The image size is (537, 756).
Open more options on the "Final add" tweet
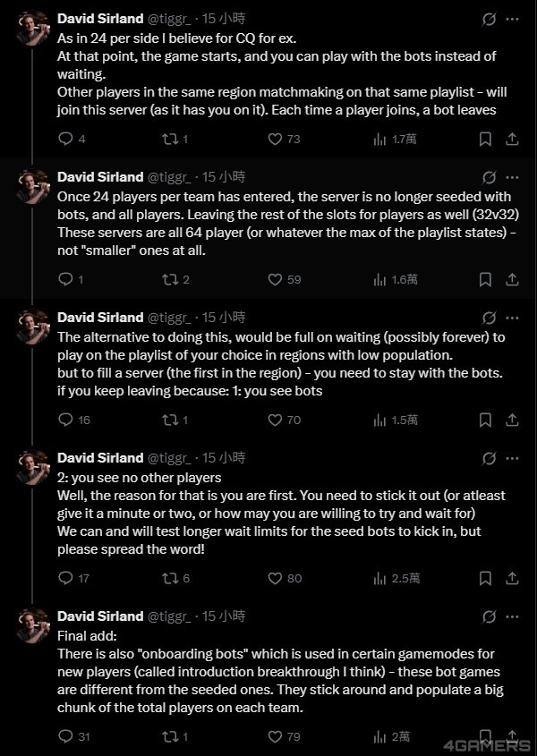512,616
